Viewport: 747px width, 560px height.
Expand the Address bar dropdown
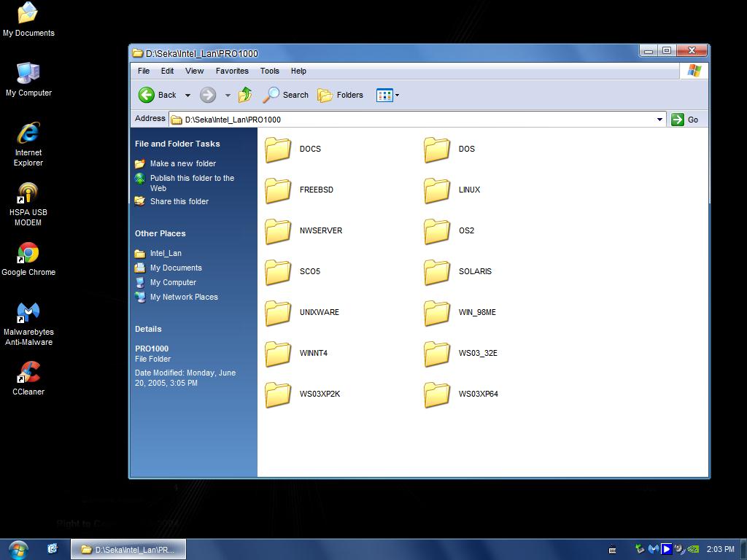[x=659, y=120]
